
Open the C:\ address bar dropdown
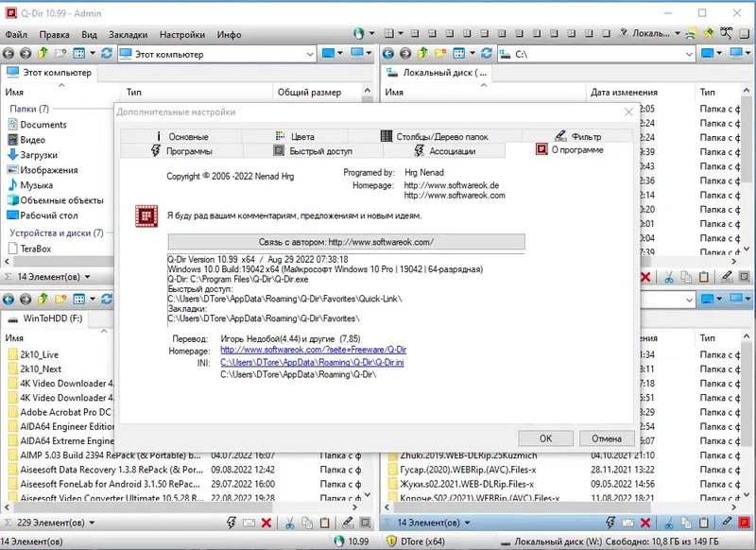point(690,55)
